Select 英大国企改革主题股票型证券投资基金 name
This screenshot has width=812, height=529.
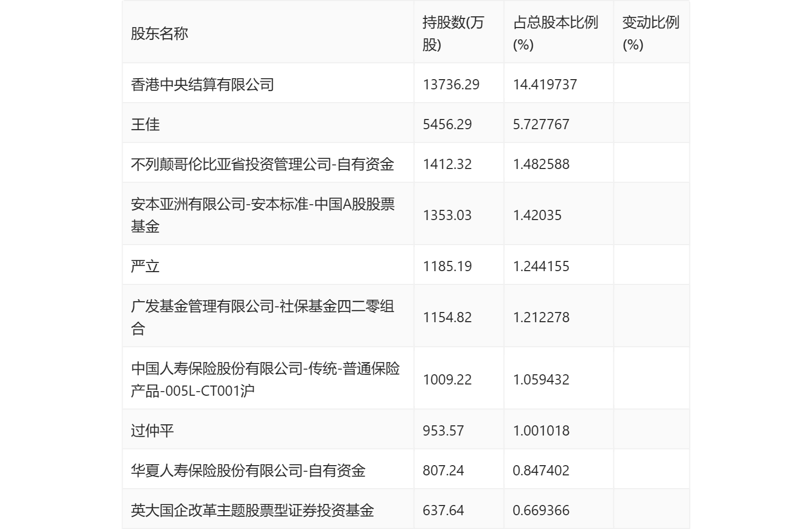(x=252, y=510)
